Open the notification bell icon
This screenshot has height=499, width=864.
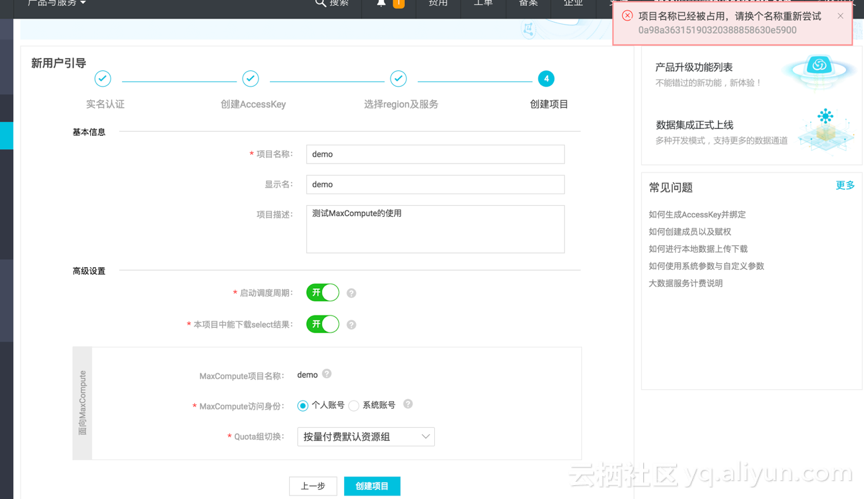pos(381,3)
